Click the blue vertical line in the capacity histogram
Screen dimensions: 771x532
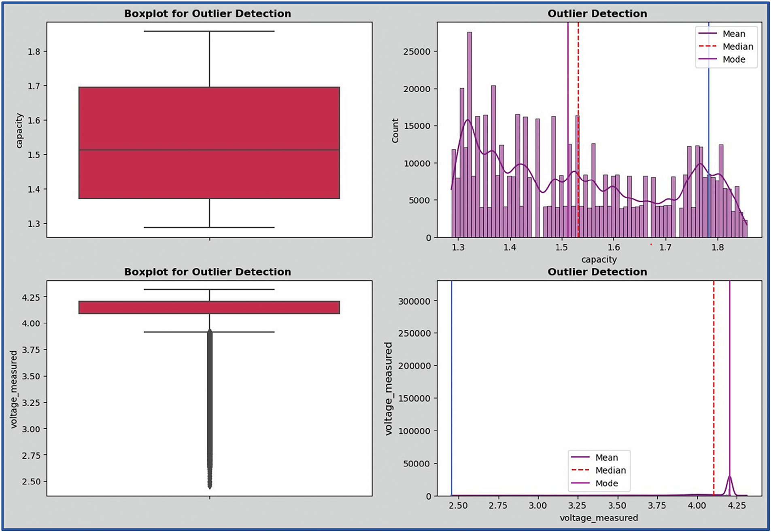pos(708,101)
